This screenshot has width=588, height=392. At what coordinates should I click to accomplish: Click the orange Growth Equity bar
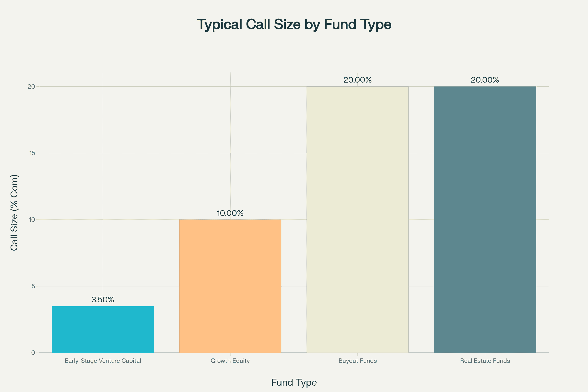click(230, 286)
